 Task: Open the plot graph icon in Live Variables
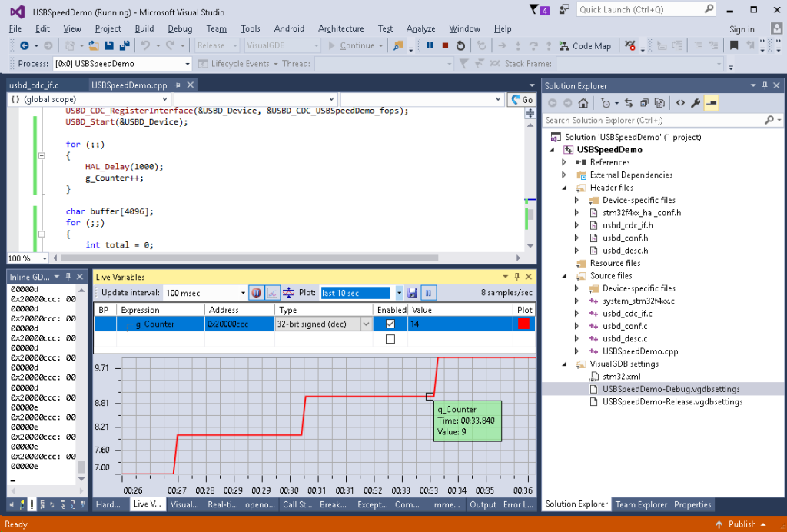click(x=272, y=293)
